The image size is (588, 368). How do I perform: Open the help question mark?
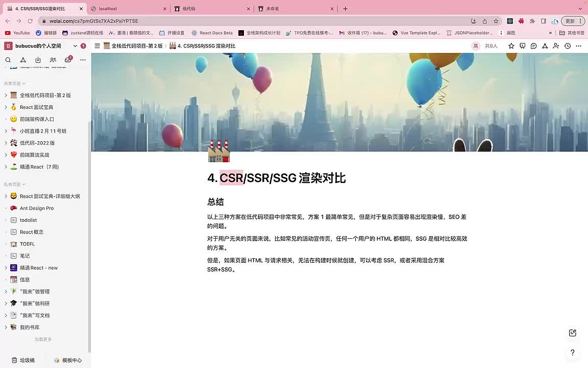click(572, 352)
